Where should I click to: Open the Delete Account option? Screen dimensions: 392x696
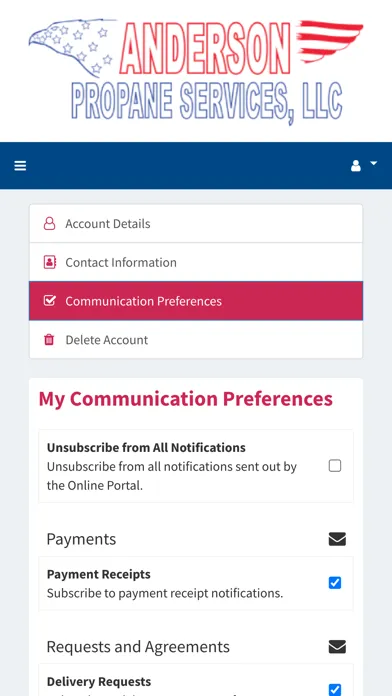(x=196, y=340)
